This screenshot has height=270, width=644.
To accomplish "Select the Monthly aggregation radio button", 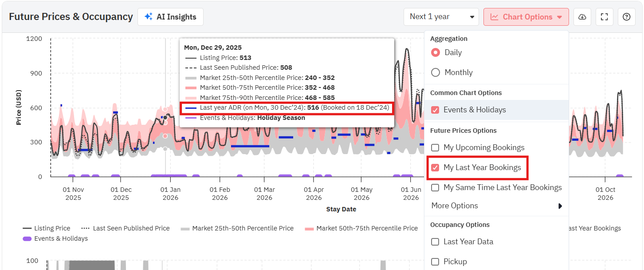I will pyautogui.click(x=436, y=72).
